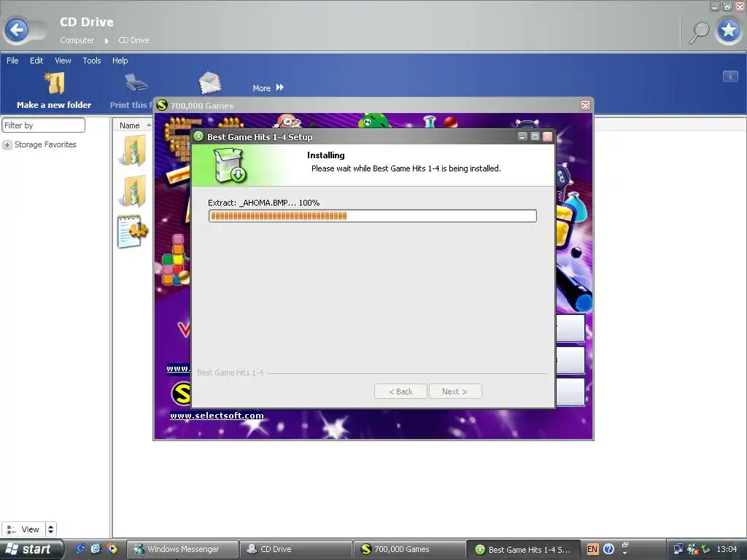The width and height of the screenshot is (747, 560).
Task: Click the help question mark in language bar
Action: click(x=608, y=549)
